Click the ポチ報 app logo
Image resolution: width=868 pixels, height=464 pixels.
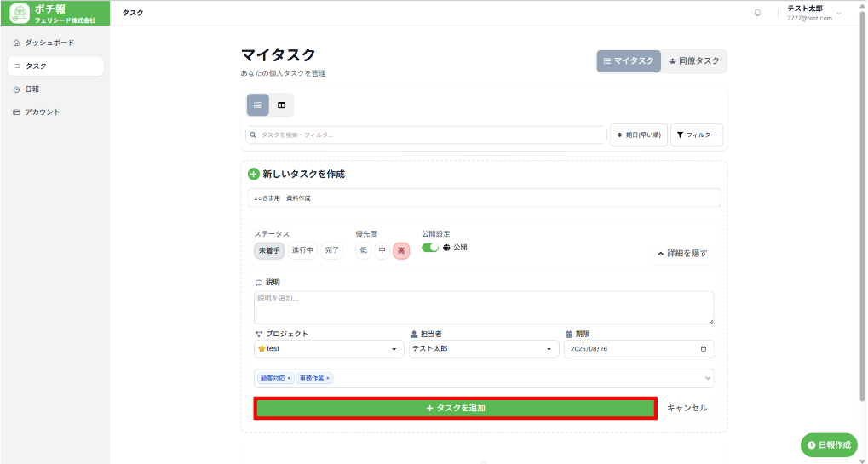click(x=20, y=13)
